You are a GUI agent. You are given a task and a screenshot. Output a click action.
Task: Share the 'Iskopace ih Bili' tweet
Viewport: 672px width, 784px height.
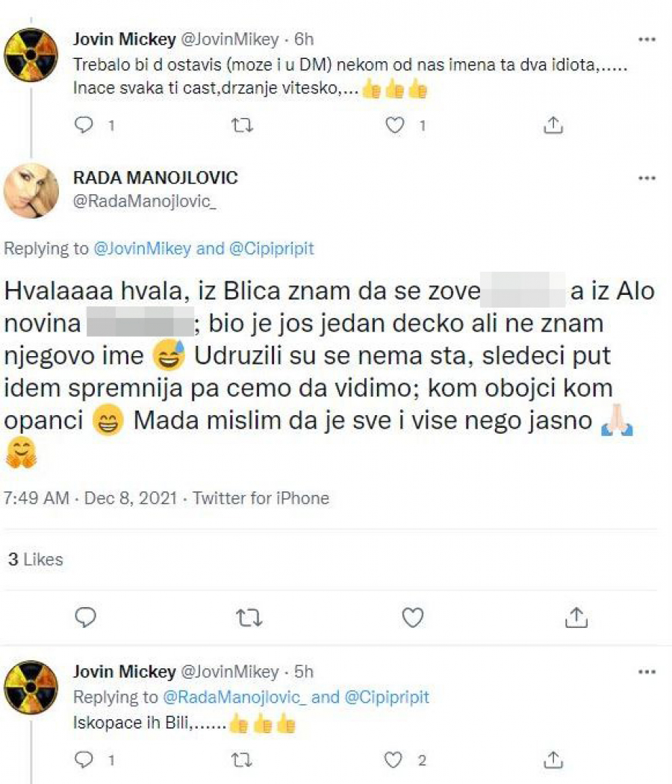coord(553,759)
